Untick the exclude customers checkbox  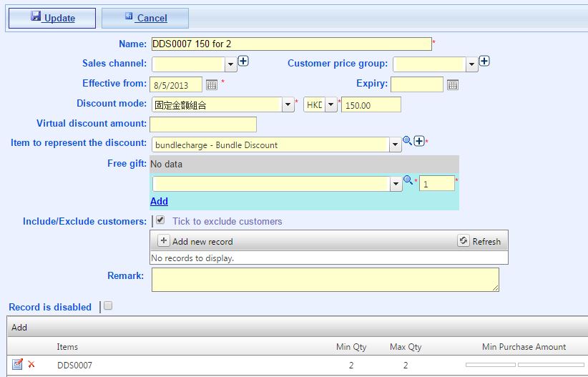point(160,220)
